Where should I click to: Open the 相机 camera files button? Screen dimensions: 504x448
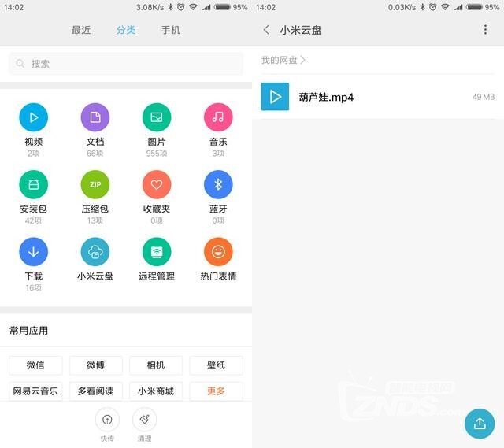tap(156, 365)
